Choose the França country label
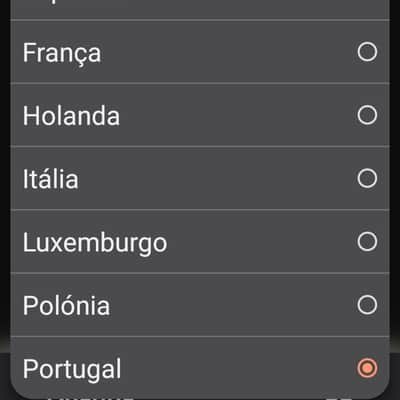The width and height of the screenshot is (400, 400). [x=62, y=53]
